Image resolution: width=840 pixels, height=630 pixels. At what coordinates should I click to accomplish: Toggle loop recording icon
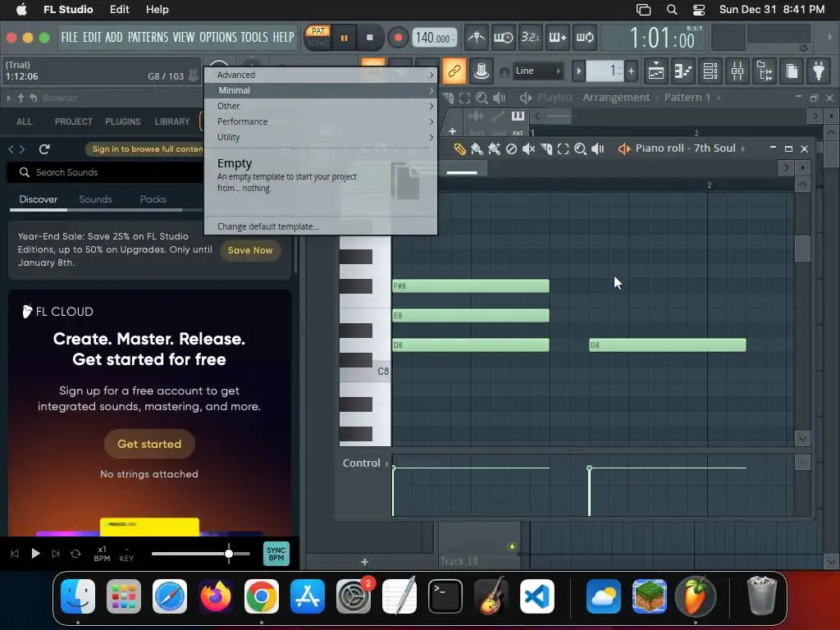(584, 38)
